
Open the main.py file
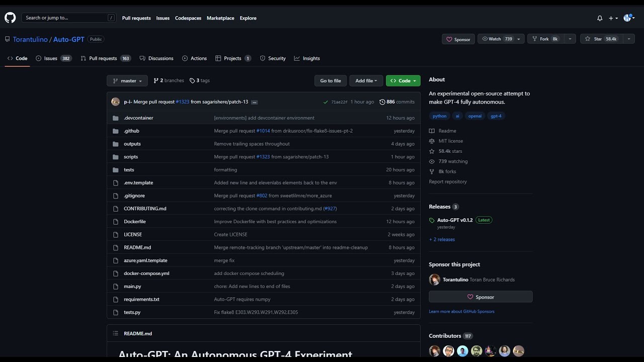point(132,287)
